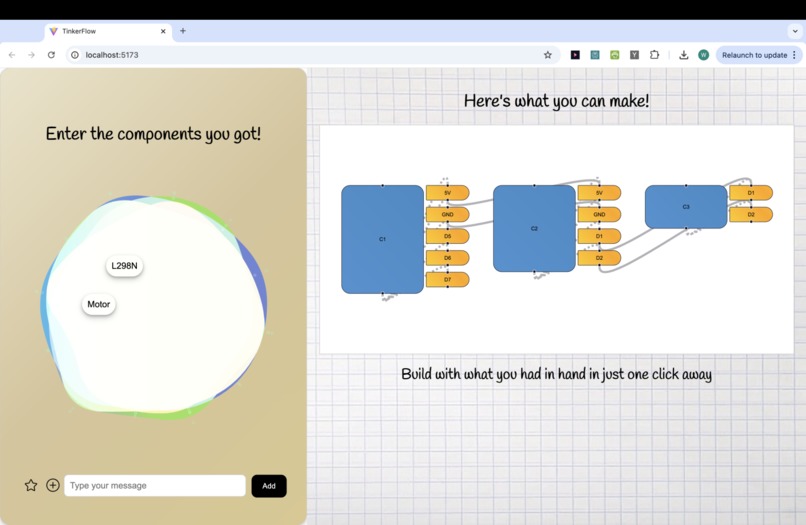View site information icon

(75, 55)
